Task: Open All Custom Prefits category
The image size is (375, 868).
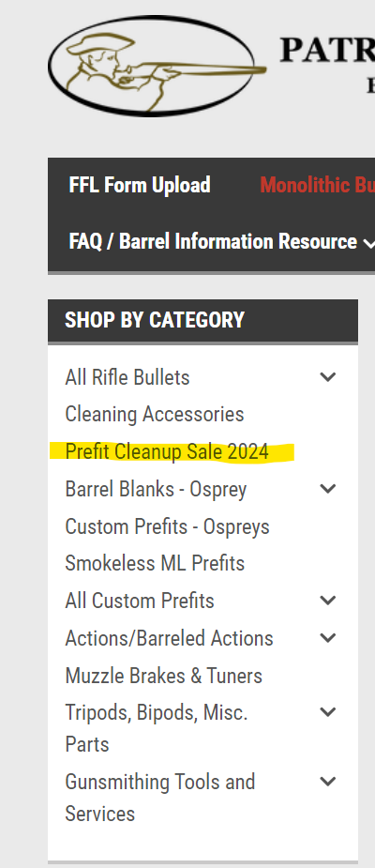Action: 140,601
